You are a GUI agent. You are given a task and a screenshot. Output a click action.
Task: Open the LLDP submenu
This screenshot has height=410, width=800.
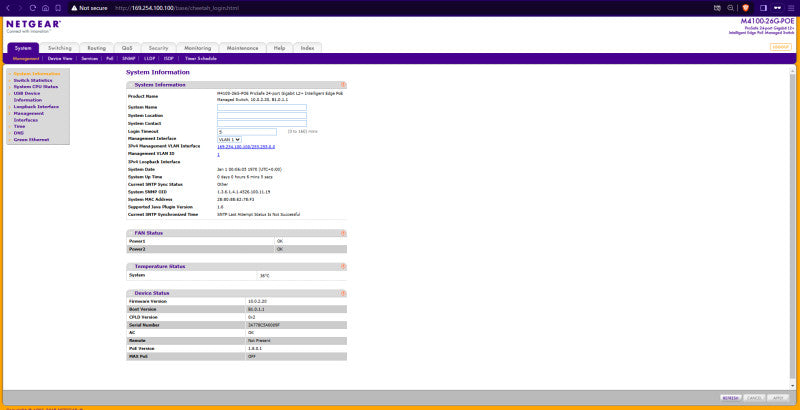click(149, 59)
